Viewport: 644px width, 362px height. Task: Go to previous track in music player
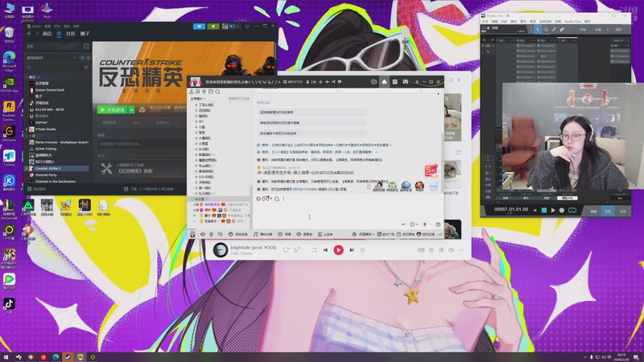click(325, 250)
